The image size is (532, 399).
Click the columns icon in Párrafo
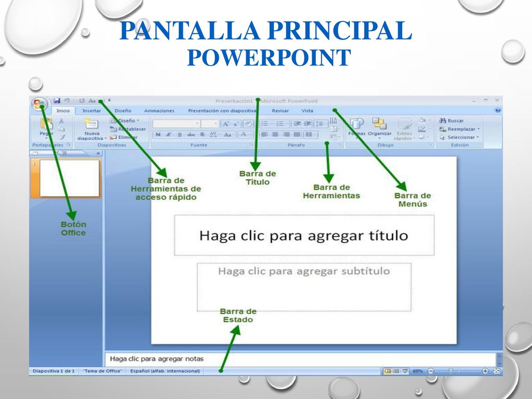tap(309, 135)
